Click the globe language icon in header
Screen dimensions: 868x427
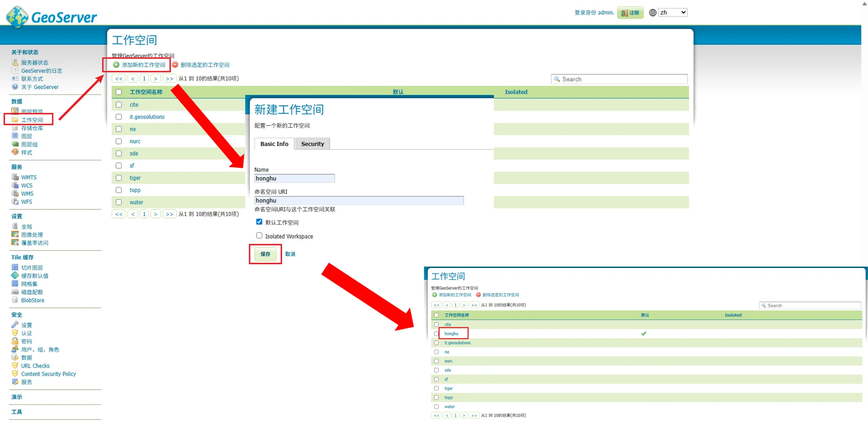point(652,13)
